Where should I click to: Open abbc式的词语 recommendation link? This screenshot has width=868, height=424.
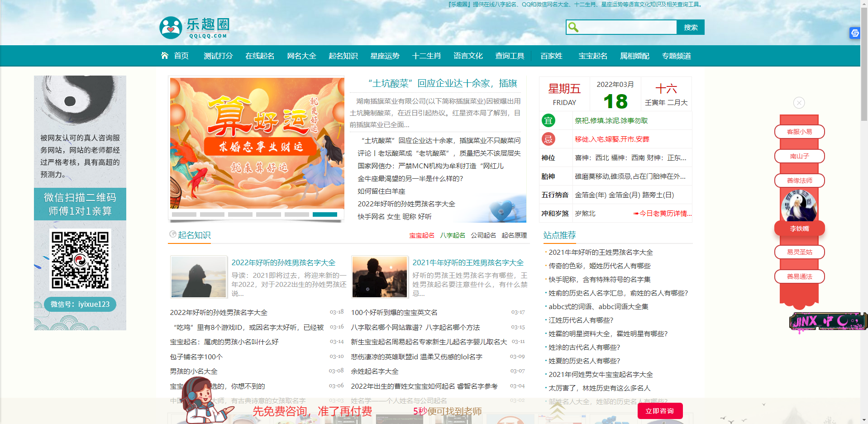click(598, 306)
